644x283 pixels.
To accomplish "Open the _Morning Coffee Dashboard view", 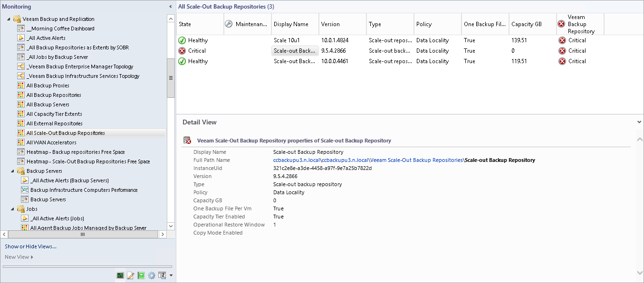I will point(60,28).
